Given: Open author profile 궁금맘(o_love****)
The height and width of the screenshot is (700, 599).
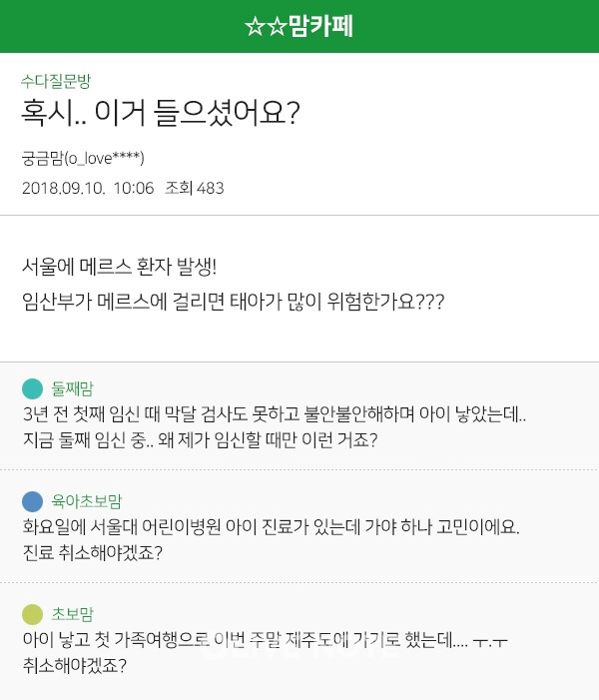Looking at the screenshot, I should [84, 158].
